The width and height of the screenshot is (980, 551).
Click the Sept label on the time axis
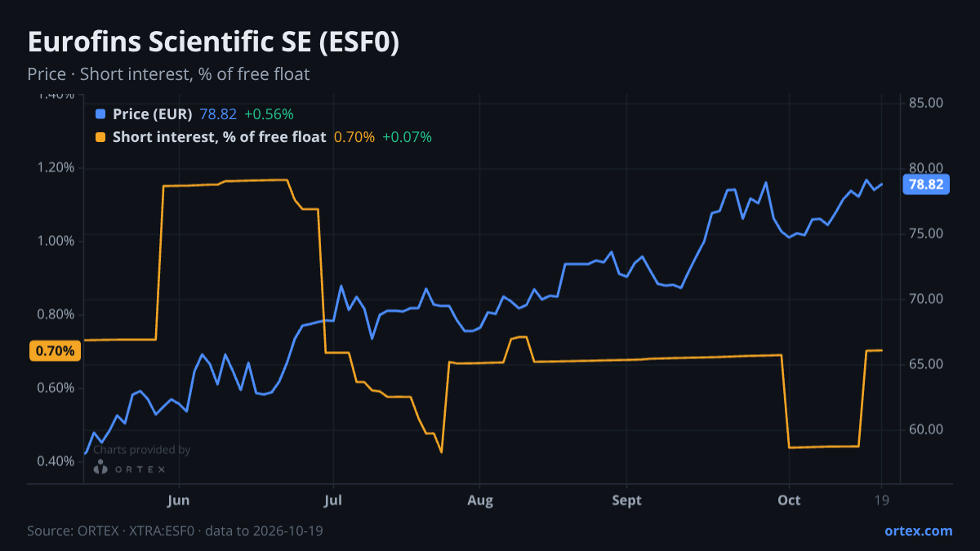pos(626,500)
